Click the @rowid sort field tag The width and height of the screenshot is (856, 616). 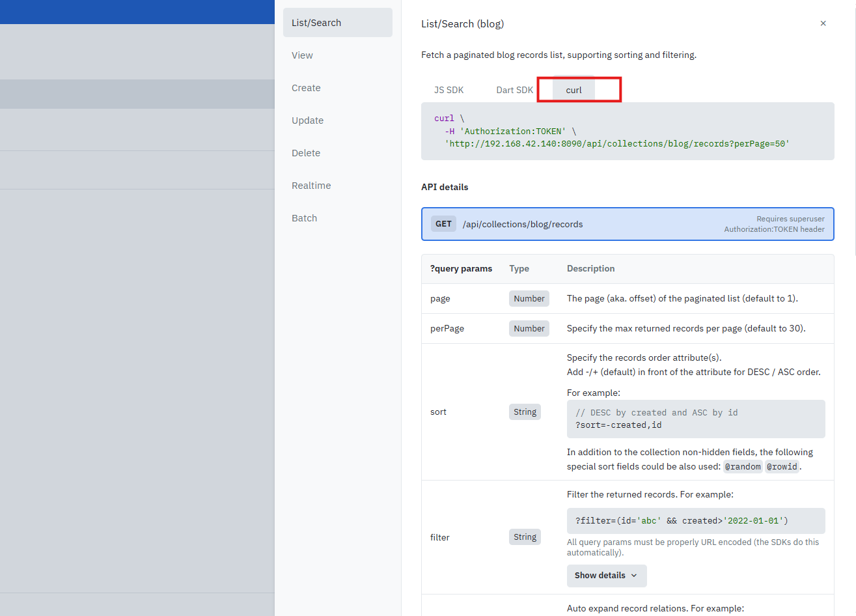(782, 466)
